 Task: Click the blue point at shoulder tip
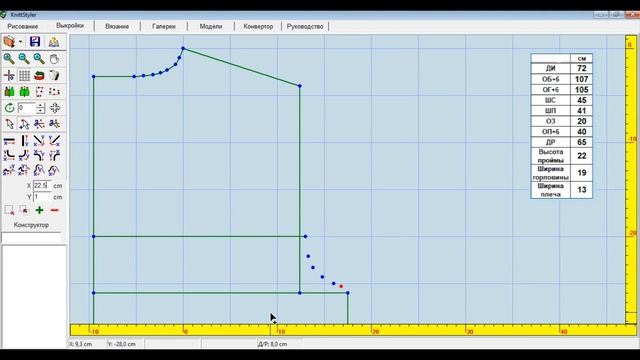300,86
